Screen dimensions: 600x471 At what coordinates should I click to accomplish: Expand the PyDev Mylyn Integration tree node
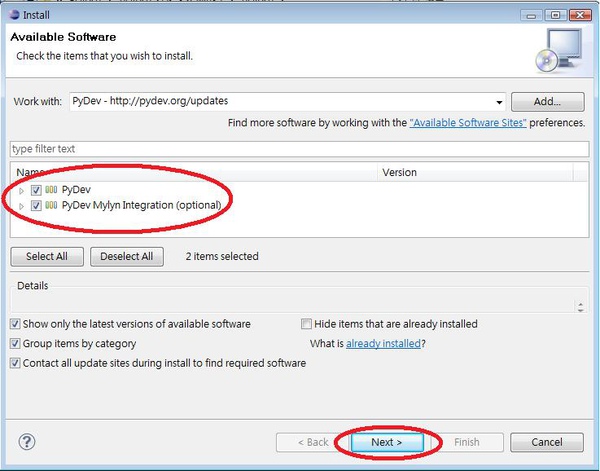[21, 206]
